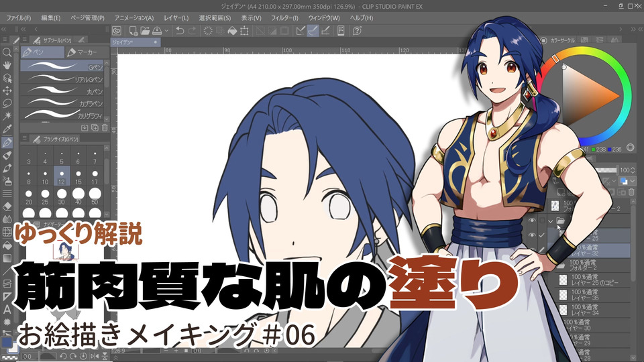The width and height of the screenshot is (644, 362).
Task: Click the sub tool list scroll-down arrow
Action: [107, 119]
